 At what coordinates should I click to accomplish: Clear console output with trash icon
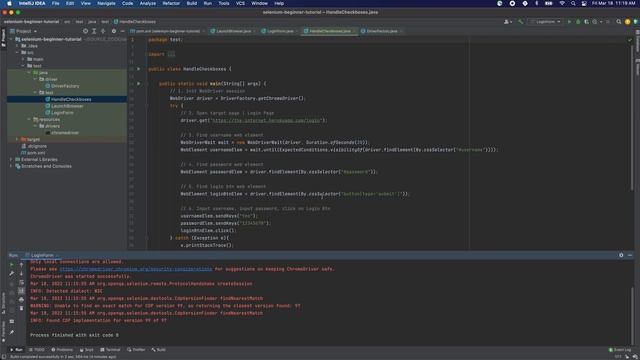coord(21,309)
